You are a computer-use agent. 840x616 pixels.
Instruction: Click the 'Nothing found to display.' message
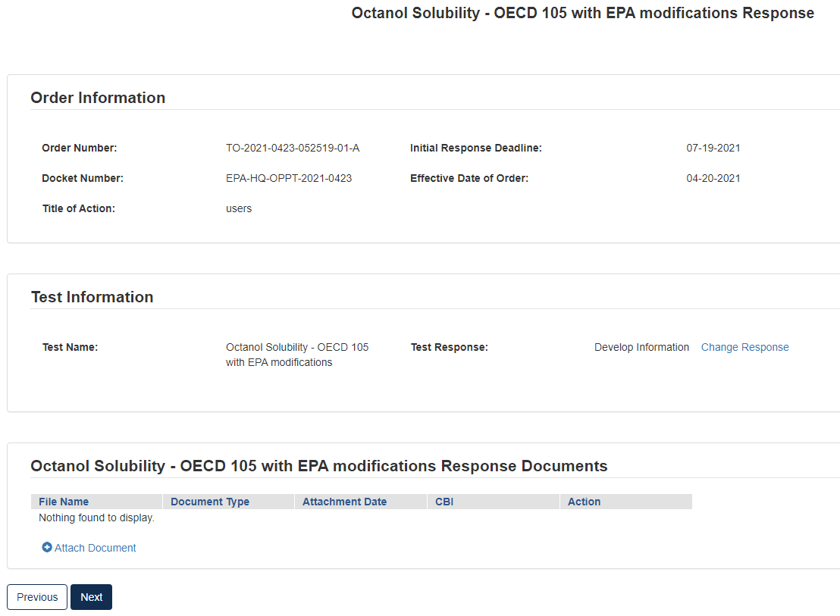[96, 518]
